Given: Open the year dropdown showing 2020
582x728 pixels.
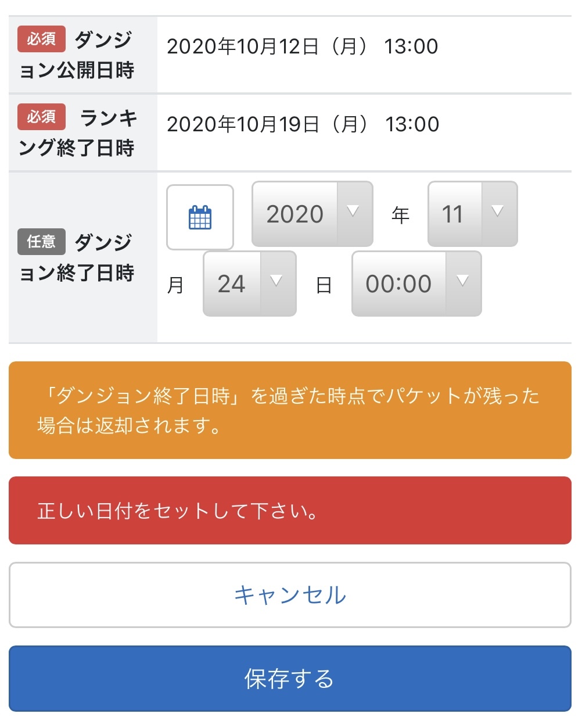Looking at the screenshot, I should 295,214.
